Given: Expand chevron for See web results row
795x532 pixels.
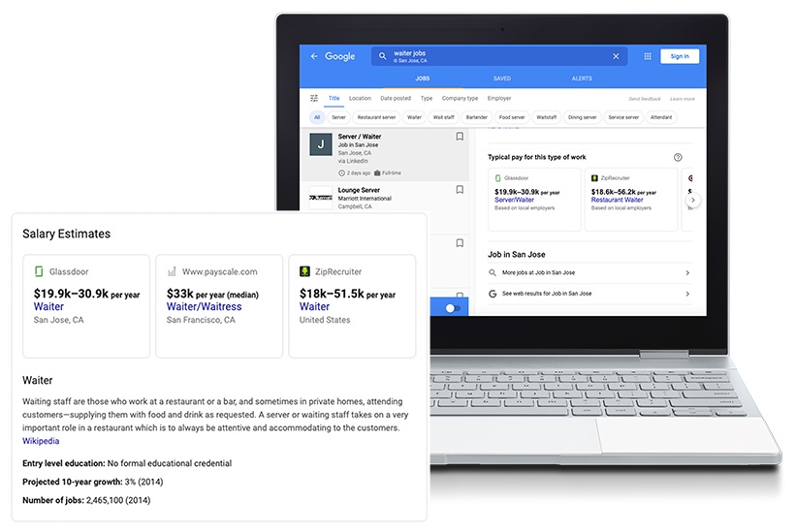Looking at the screenshot, I should [x=687, y=294].
